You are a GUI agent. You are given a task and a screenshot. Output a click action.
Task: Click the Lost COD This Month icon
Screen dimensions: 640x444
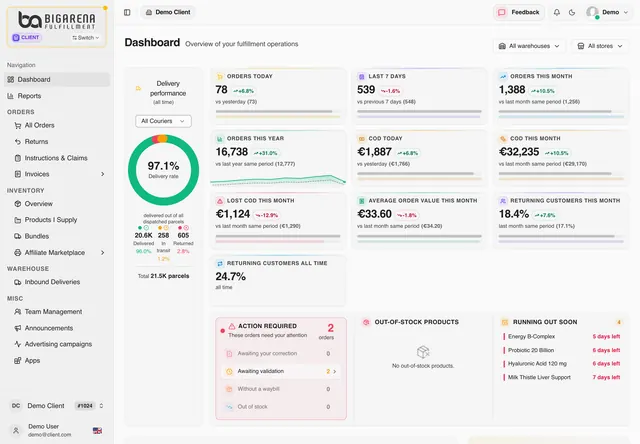click(220, 201)
